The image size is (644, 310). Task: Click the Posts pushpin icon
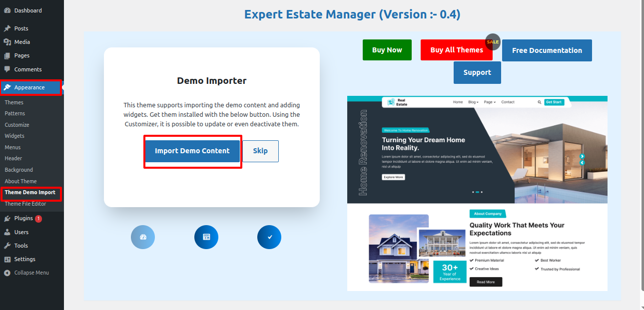[7, 28]
